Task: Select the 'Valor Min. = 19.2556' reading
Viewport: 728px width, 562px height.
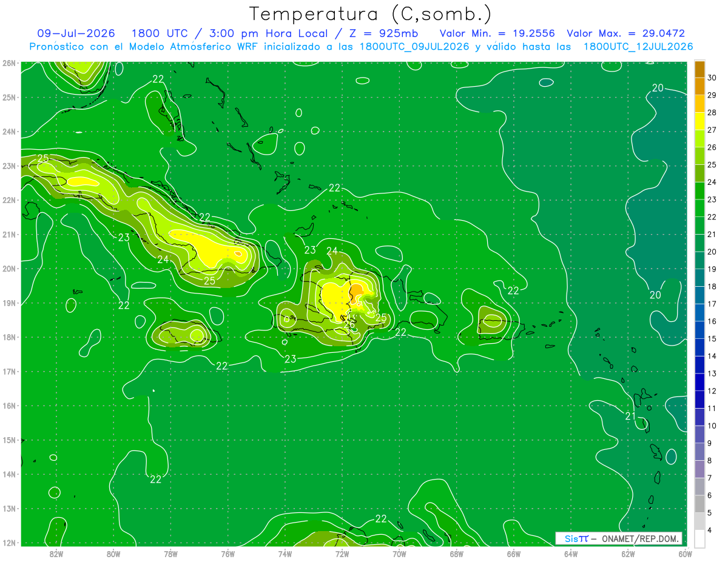Action: coord(497,33)
